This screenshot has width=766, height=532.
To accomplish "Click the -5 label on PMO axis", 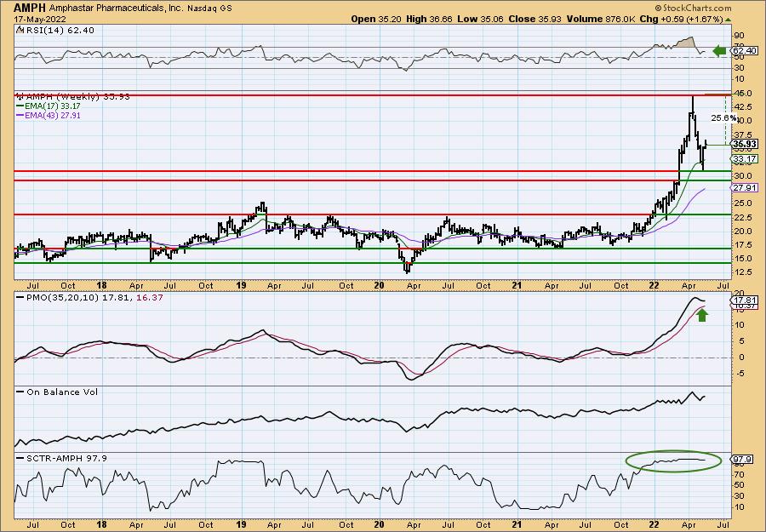I will (x=740, y=374).
